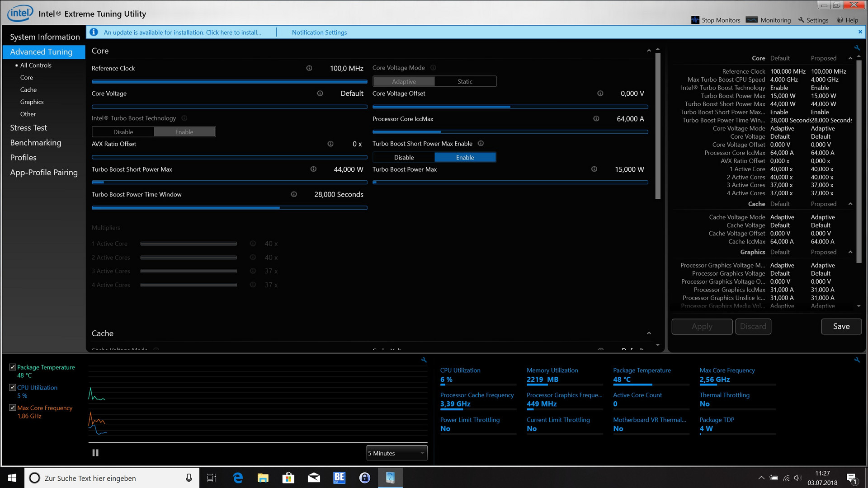The width and height of the screenshot is (868, 488).
Task: Click info icon beside Processor Core IccMax
Action: [596, 119]
